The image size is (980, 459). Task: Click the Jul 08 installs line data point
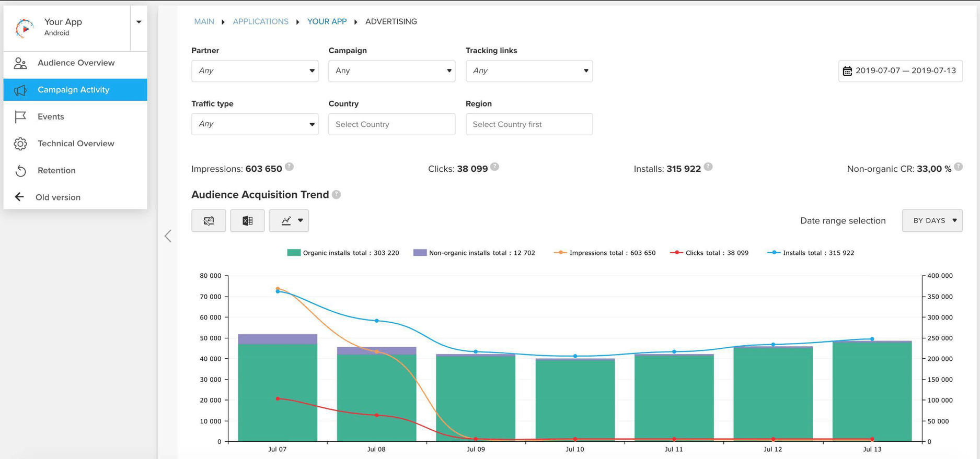pyautogui.click(x=376, y=321)
